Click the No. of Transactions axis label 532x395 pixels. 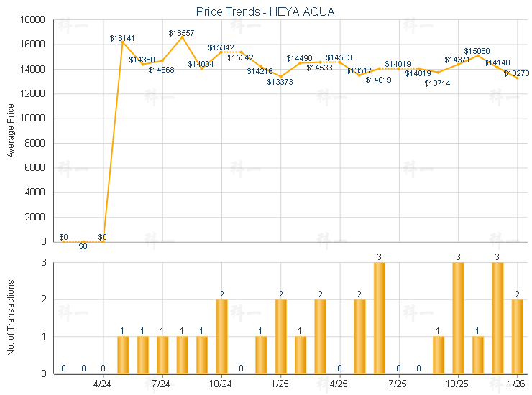point(10,317)
